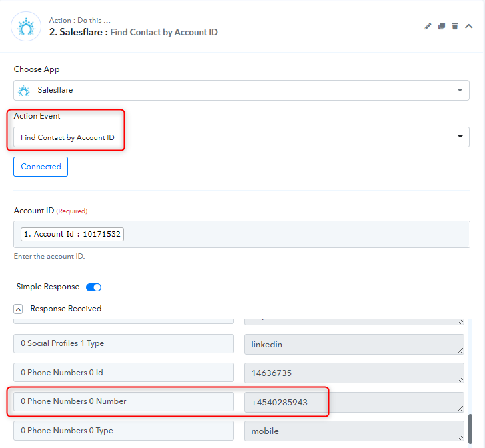Click the 'Action : Do this ...' label
This screenshot has width=485, height=448.
pyautogui.click(x=79, y=20)
